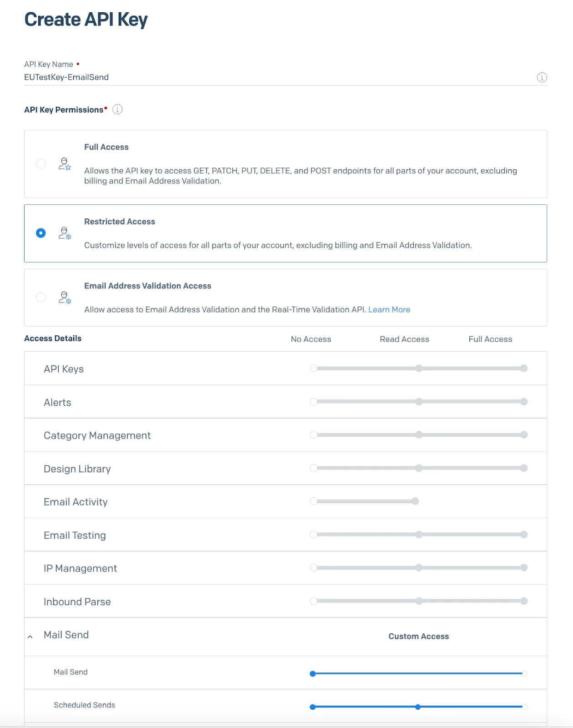Set IP Management slider to Full Access
Viewport: 573px width, 728px height.
click(x=524, y=567)
